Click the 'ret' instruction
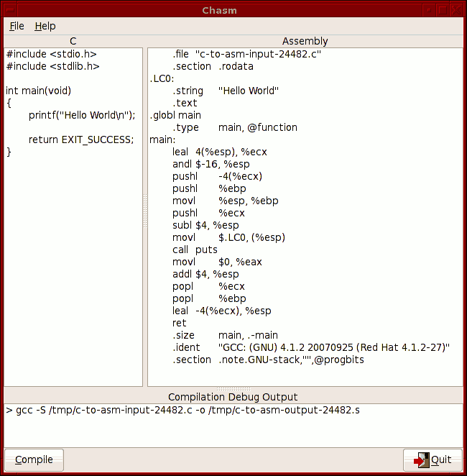 coord(180,323)
